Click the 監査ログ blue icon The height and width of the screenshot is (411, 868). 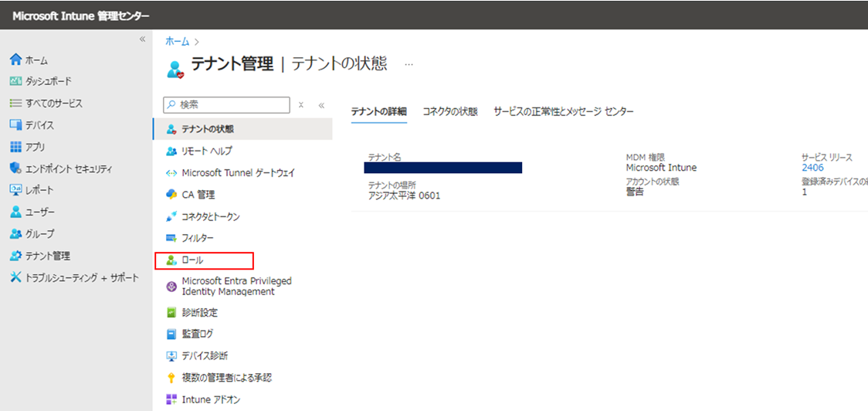pyautogui.click(x=171, y=334)
